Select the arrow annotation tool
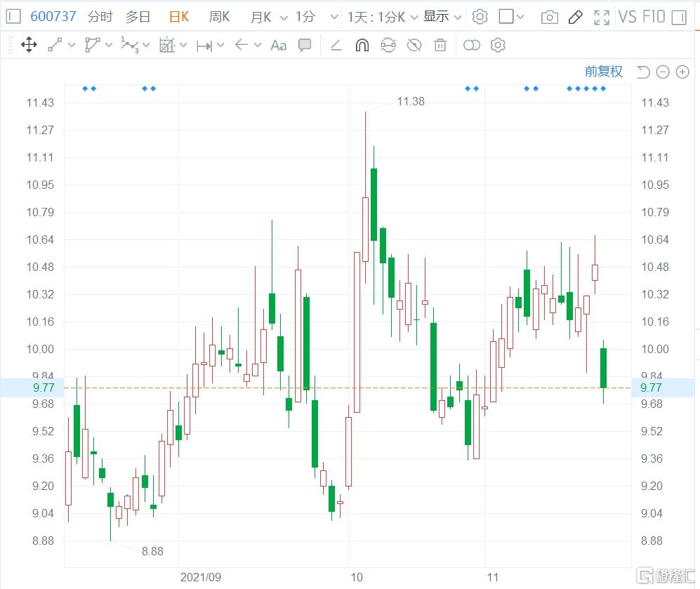The width and height of the screenshot is (700, 589). coord(242,45)
